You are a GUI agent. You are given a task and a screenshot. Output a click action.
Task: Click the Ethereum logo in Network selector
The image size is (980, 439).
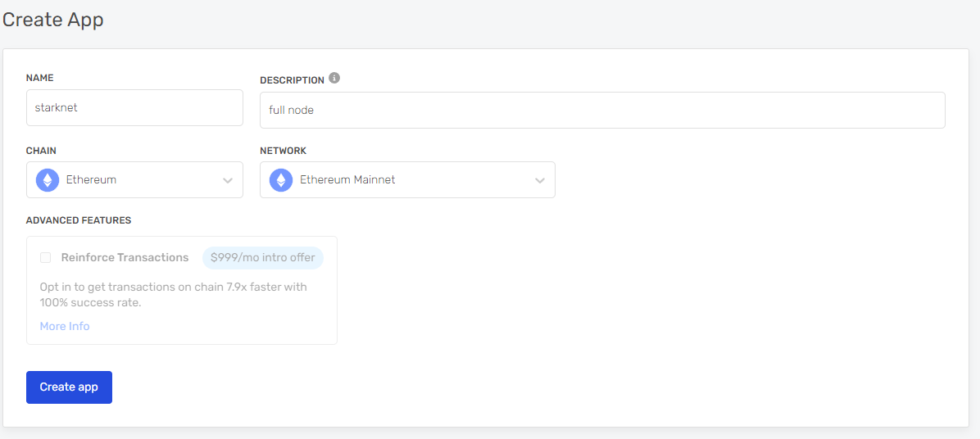281,180
